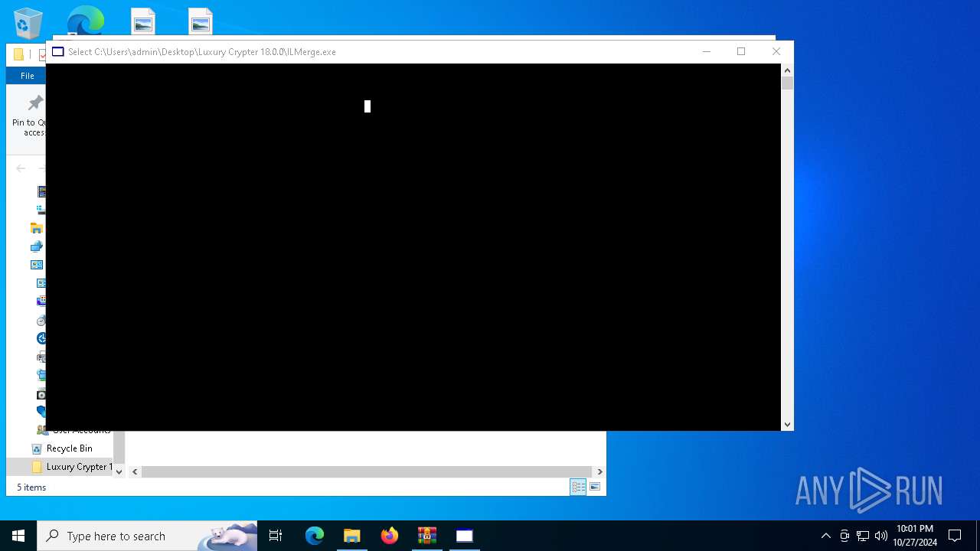Select the console app on the taskbar
Screen dimensions: 980x551
pos(465,536)
